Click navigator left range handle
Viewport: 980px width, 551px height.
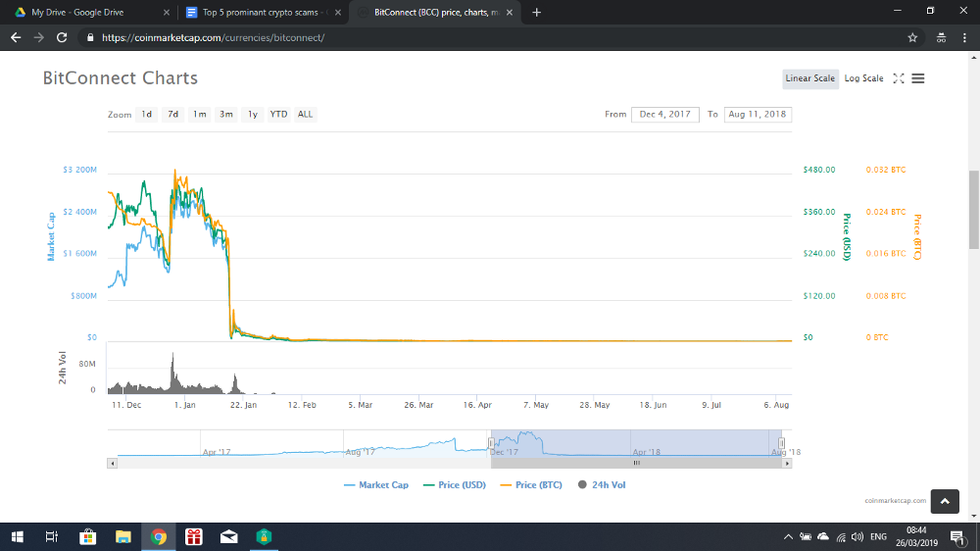491,443
